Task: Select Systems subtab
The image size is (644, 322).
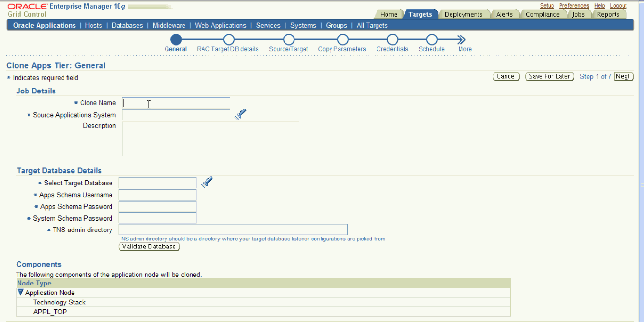Action: coord(303,25)
